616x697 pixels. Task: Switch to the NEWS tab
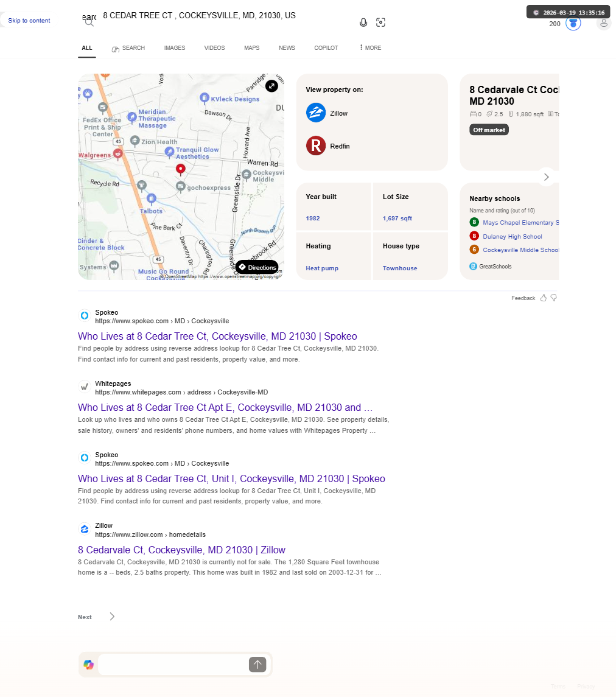click(287, 47)
